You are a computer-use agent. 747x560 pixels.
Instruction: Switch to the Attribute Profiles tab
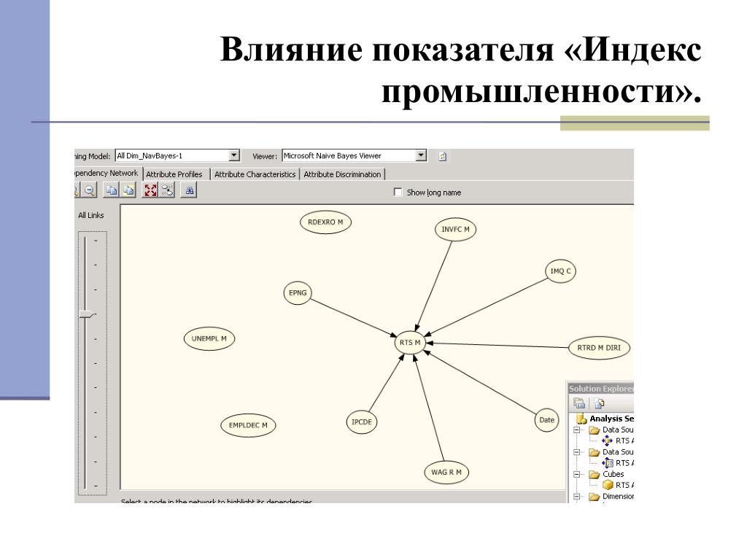(x=174, y=174)
